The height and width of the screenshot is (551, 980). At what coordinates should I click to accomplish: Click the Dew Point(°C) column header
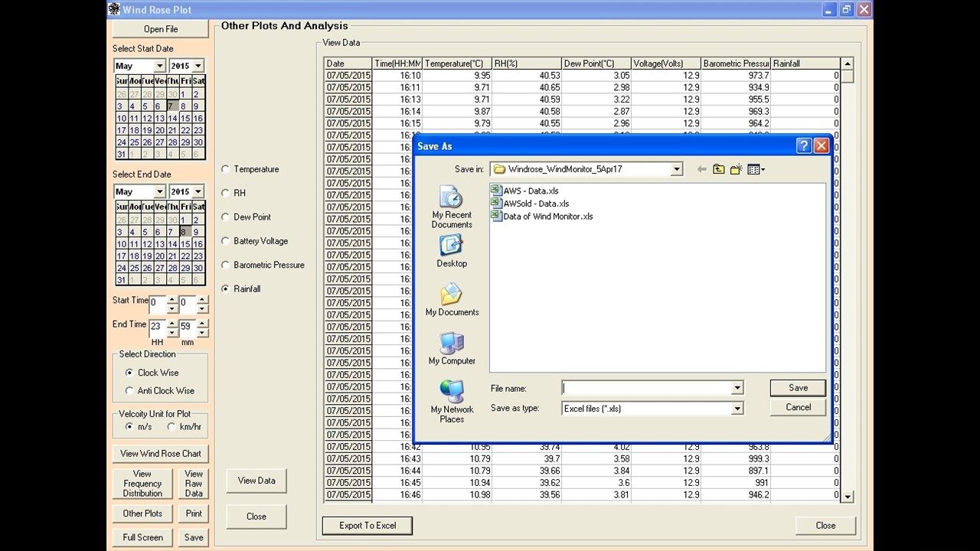tap(596, 64)
